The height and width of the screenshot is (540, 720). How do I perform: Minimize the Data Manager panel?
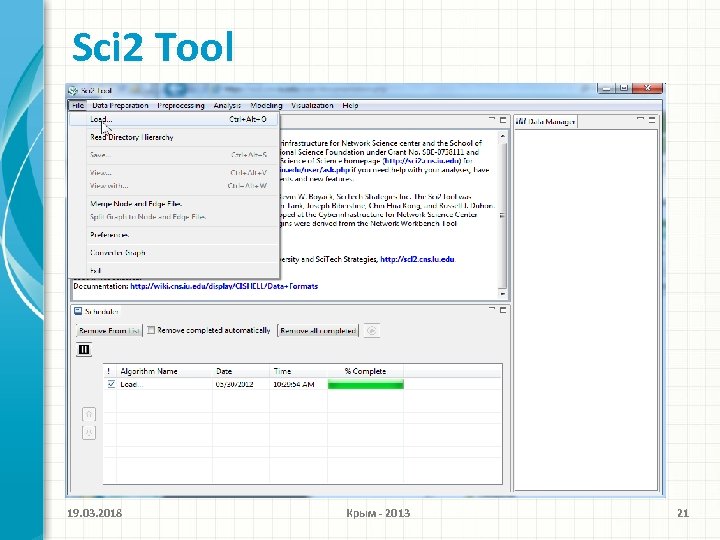pos(640,119)
